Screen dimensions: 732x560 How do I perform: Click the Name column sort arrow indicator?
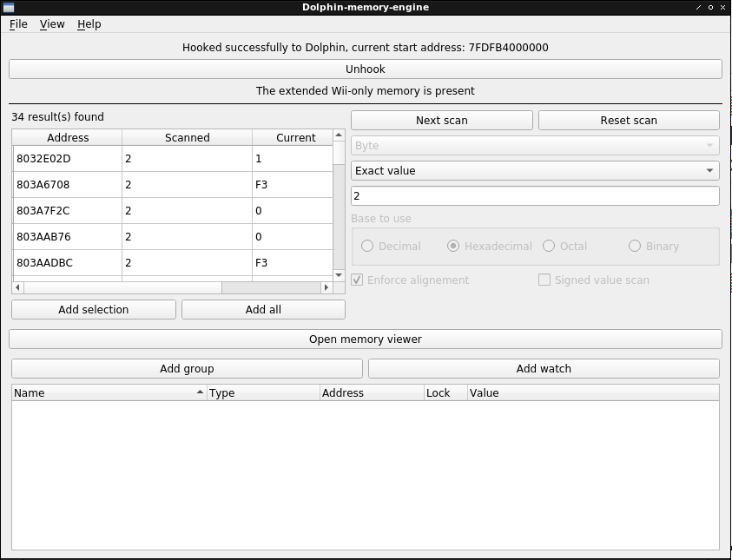(201, 392)
